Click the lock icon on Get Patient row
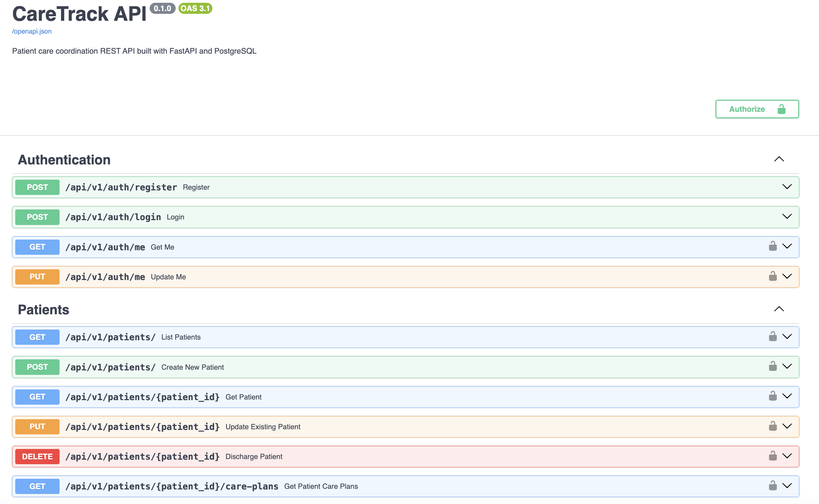819x504 pixels. point(773,396)
